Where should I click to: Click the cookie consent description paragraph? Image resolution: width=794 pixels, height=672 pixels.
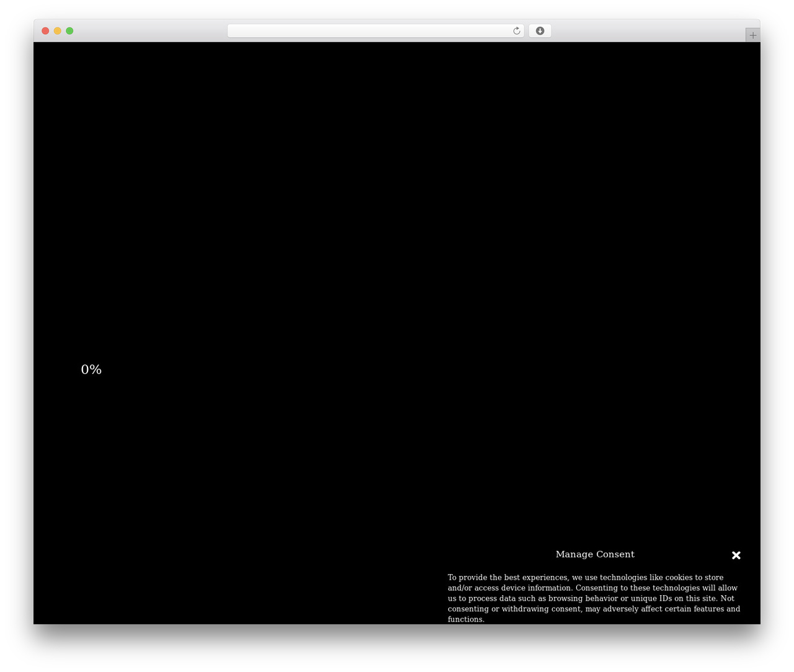tap(594, 598)
